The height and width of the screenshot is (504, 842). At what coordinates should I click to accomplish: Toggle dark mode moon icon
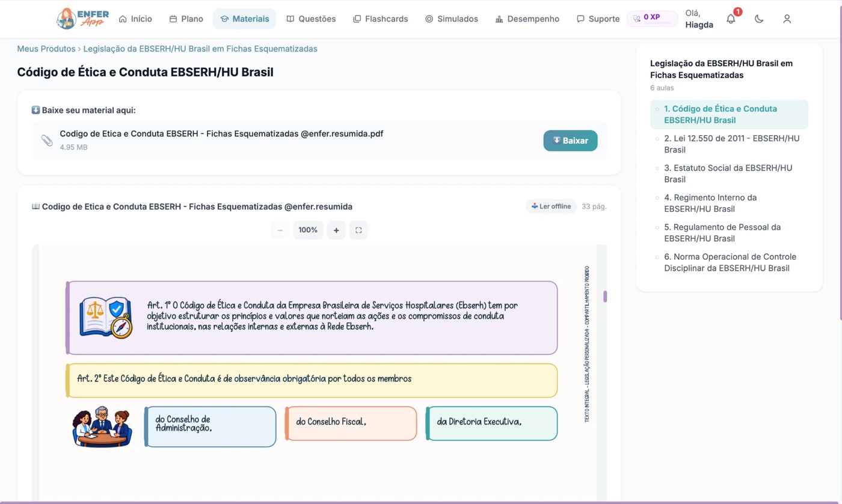[x=759, y=19]
